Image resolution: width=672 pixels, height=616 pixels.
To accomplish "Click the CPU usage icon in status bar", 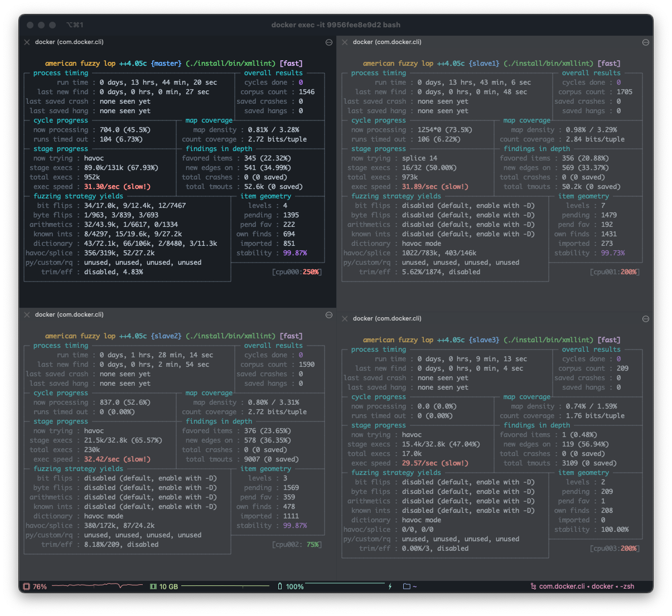I will click(26, 586).
